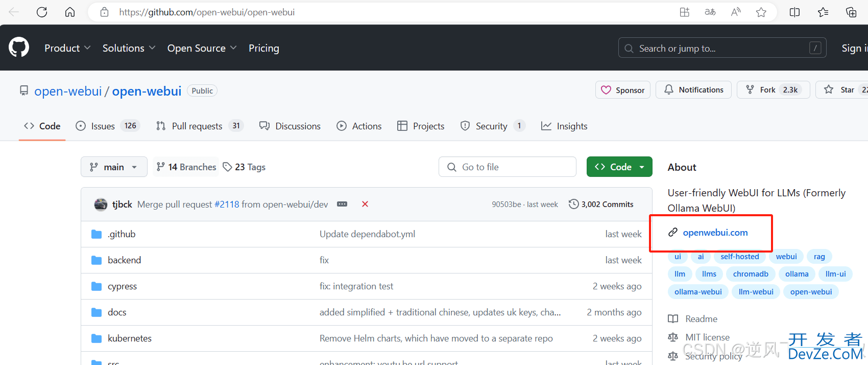Open 'Update dependabot.yml' commit message
868x365 pixels.
coord(367,234)
